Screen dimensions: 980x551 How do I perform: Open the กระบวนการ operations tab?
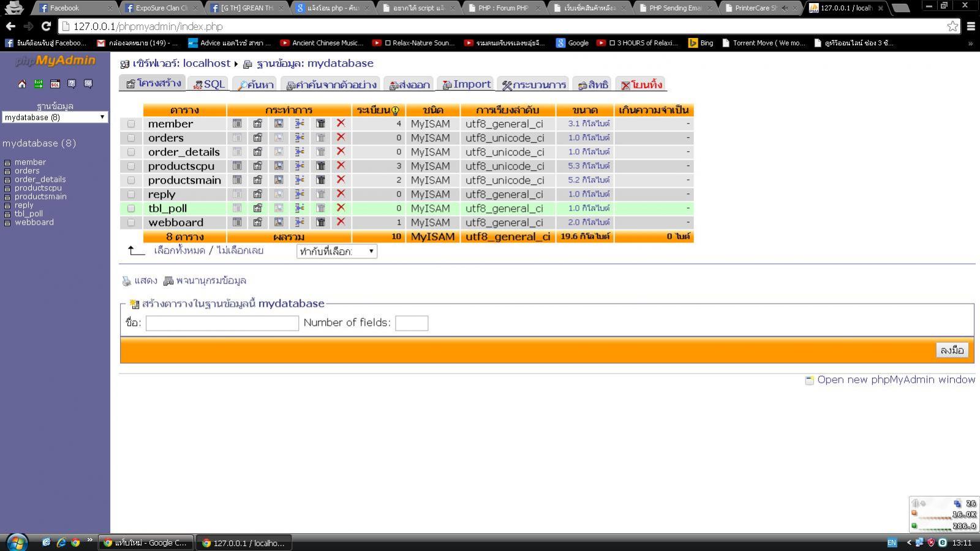pyautogui.click(x=534, y=84)
